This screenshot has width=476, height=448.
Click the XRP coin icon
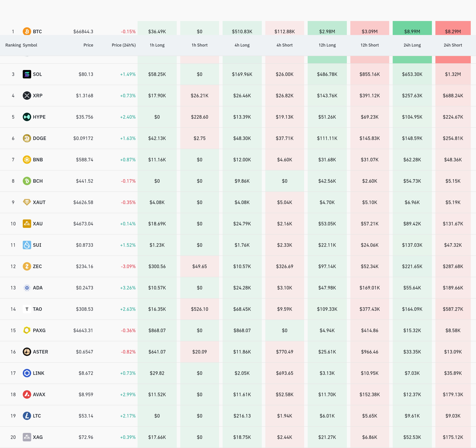click(27, 96)
